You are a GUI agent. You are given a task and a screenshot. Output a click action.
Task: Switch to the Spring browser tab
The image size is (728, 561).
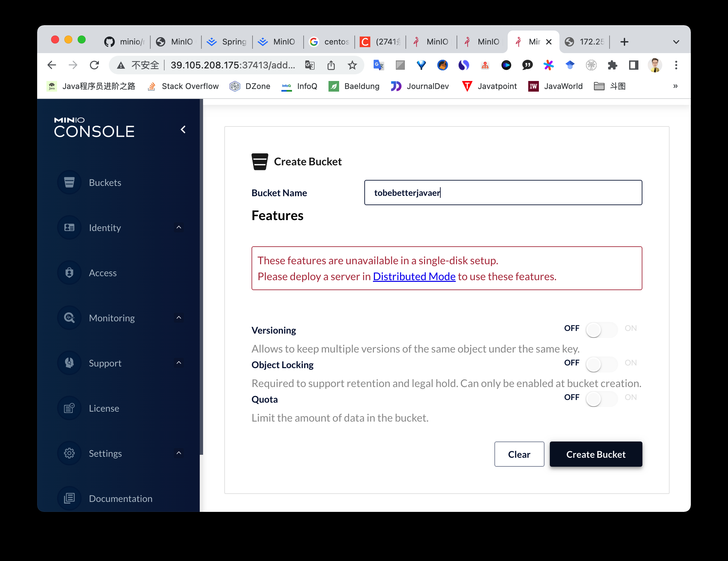pyautogui.click(x=227, y=42)
